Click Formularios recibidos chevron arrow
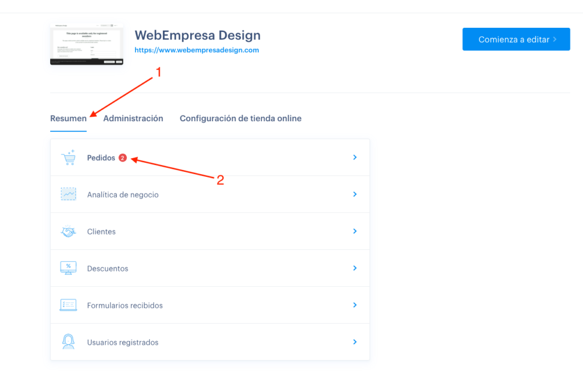 coord(355,305)
